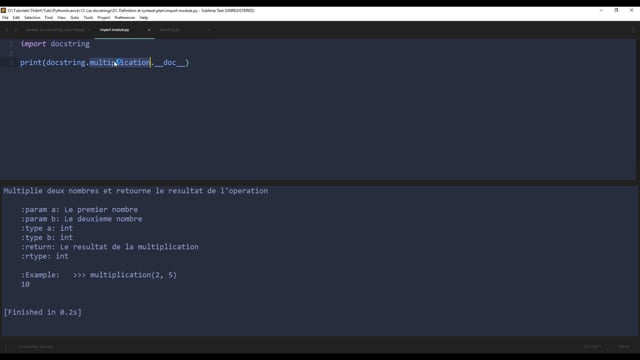Open the File menu

[x=5, y=18]
